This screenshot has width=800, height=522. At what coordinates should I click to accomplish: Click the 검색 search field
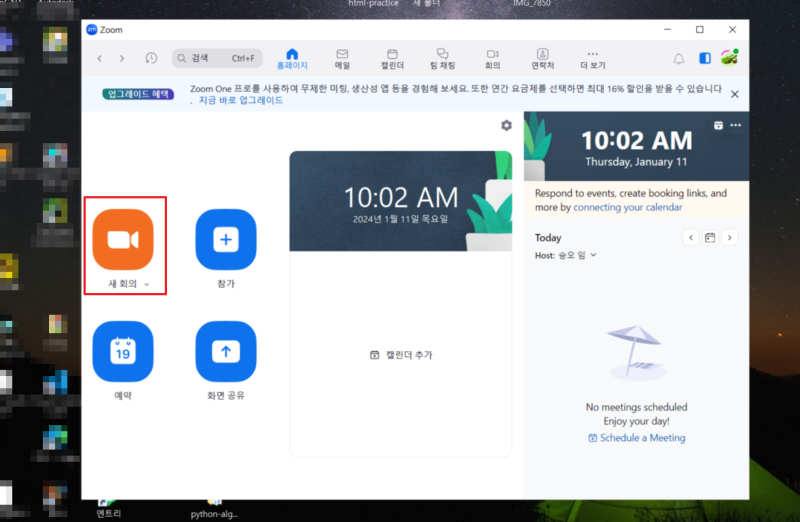217,58
